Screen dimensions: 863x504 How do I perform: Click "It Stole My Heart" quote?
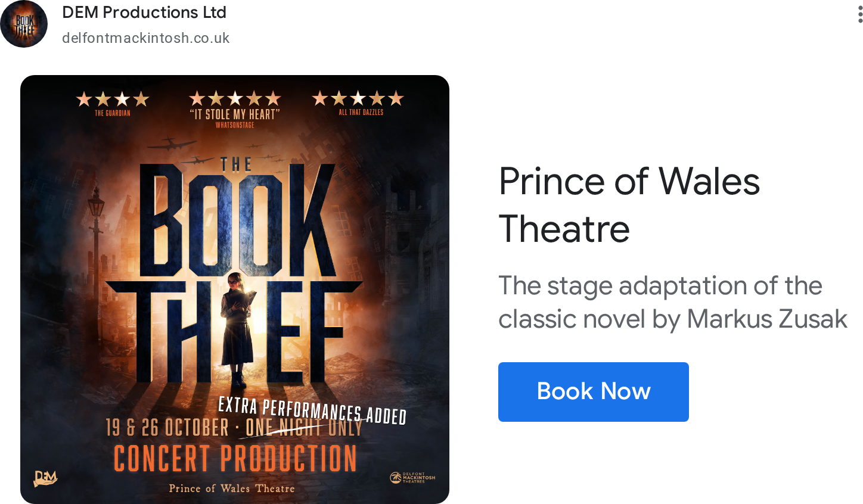(x=235, y=114)
